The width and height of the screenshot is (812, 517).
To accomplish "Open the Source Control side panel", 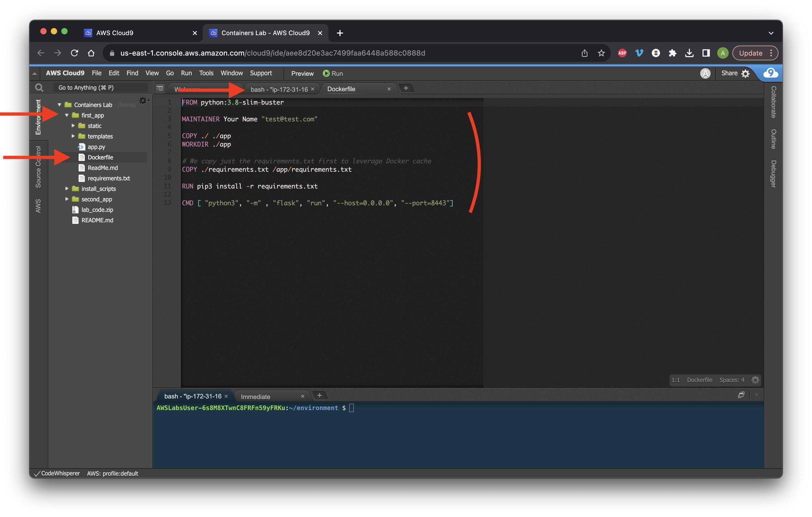I will coord(38,167).
